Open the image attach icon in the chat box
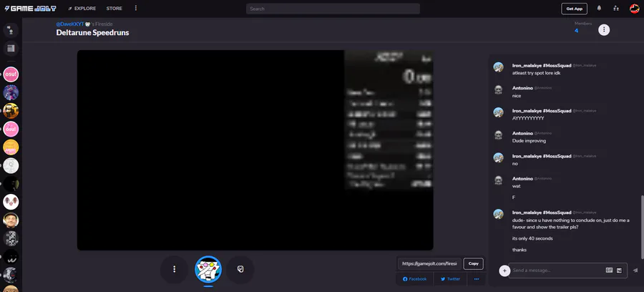644x292 pixels. (619, 271)
